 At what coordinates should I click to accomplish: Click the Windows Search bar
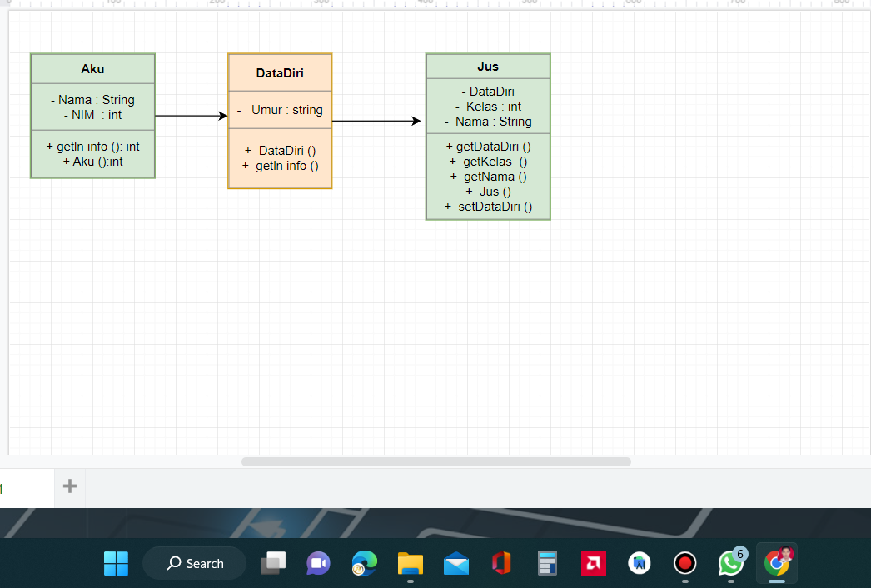point(194,563)
